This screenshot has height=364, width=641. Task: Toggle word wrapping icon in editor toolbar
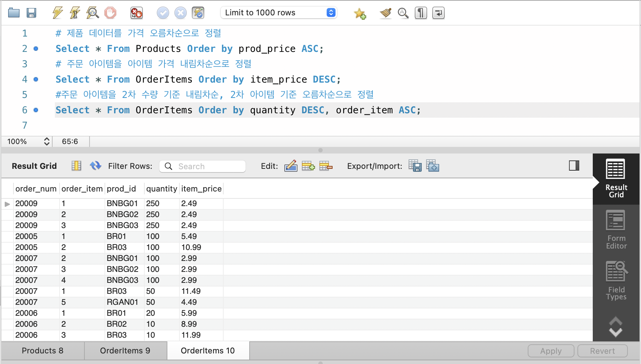438,13
